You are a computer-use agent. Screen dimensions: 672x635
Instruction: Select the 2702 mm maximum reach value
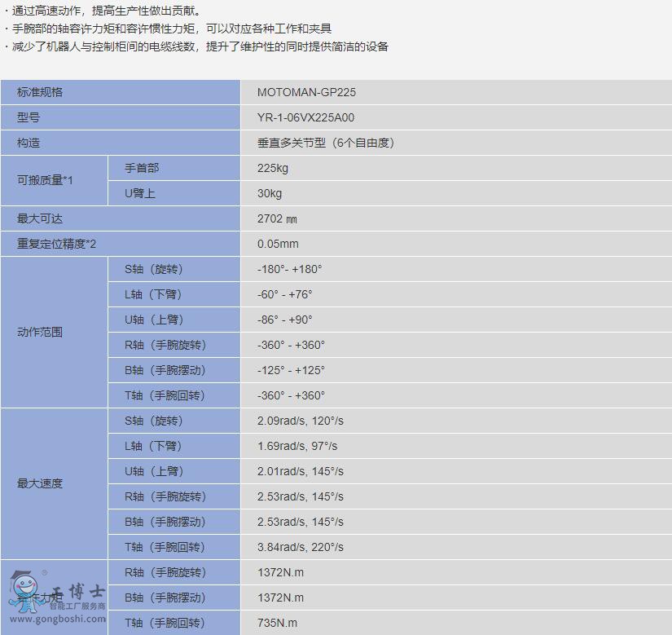pyautogui.click(x=277, y=218)
